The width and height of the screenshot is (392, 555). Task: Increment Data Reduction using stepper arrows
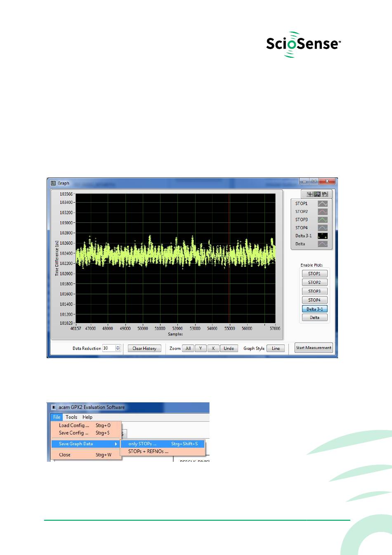[118, 347]
